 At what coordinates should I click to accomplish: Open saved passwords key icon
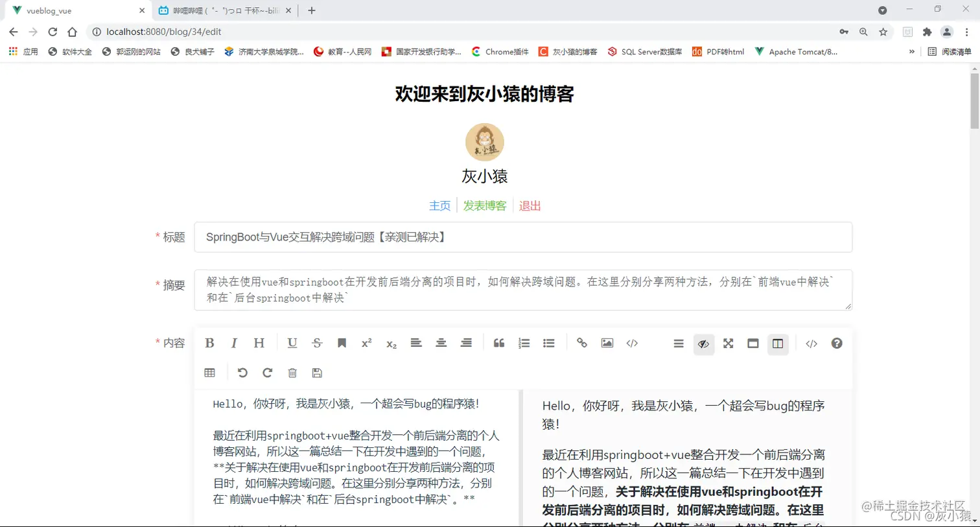pyautogui.click(x=844, y=32)
